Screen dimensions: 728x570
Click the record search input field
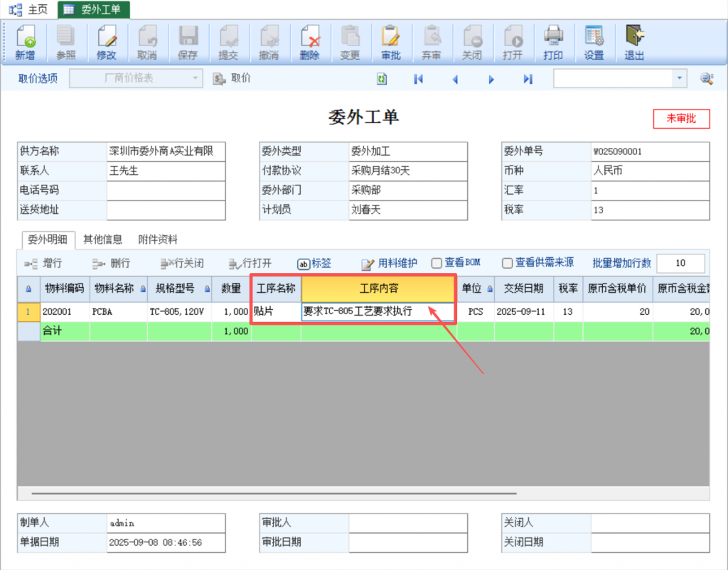pyautogui.click(x=613, y=78)
